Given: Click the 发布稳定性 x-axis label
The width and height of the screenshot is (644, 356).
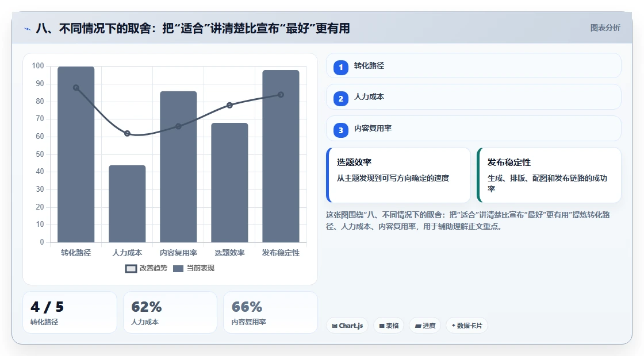Looking at the screenshot, I should (281, 253).
